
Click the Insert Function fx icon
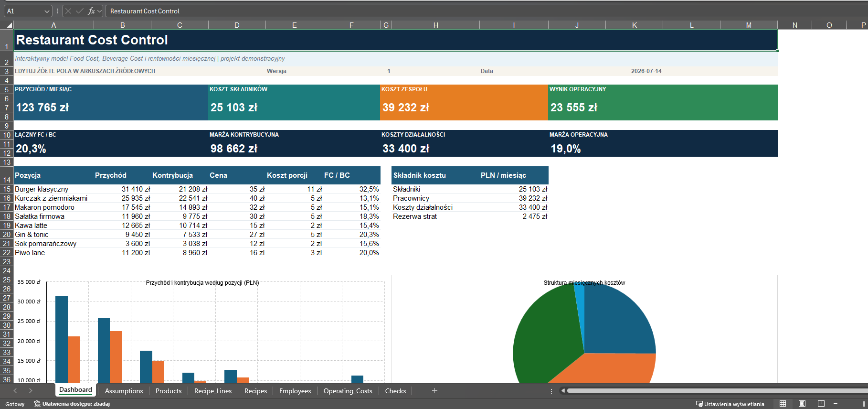(x=91, y=11)
